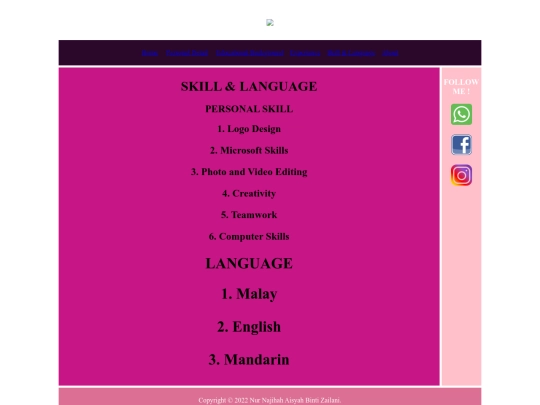Click the '4. Creativity' item
Image resolution: width=540 pixels, height=405 pixels.
point(249,194)
